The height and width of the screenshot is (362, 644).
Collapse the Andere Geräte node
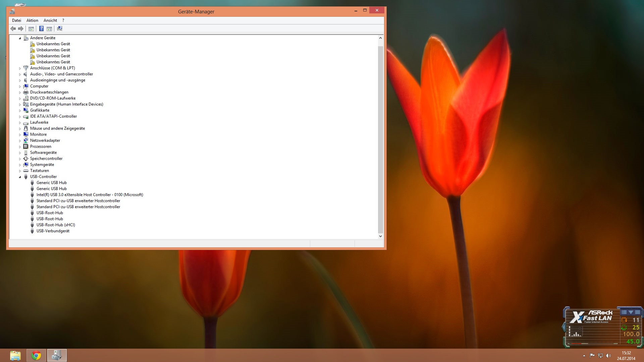pyautogui.click(x=20, y=38)
